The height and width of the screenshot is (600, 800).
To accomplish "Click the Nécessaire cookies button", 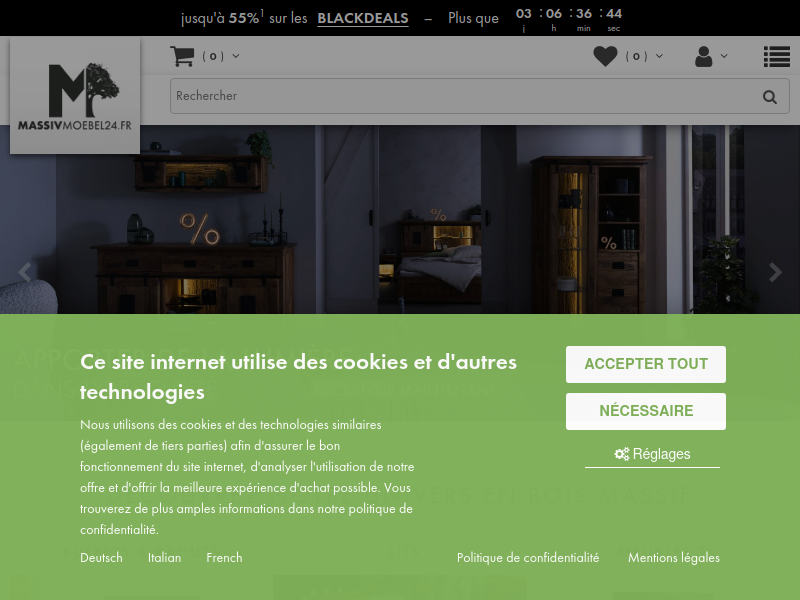I will pyautogui.click(x=645, y=411).
